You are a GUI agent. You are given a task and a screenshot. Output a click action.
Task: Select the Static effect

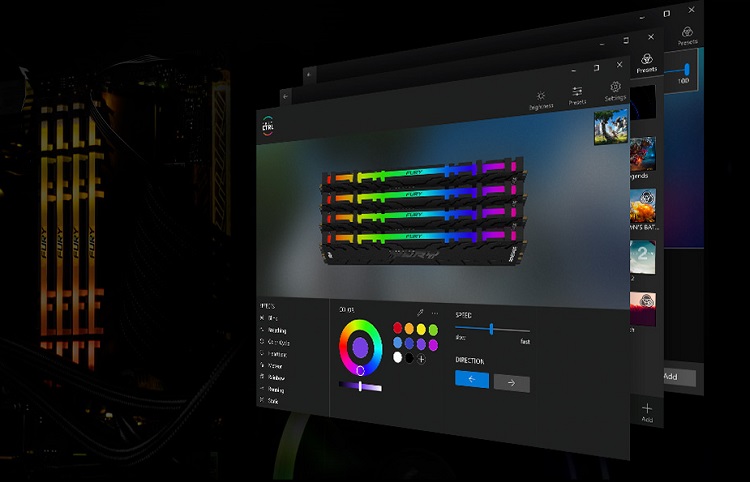click(x=269, y=401)
